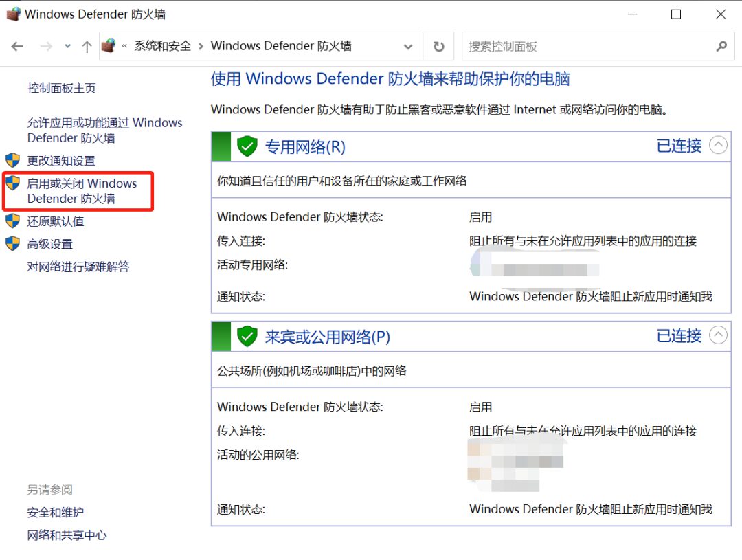Open 网络和共享中心 link
Screen dimensions: 742x560
67,535
